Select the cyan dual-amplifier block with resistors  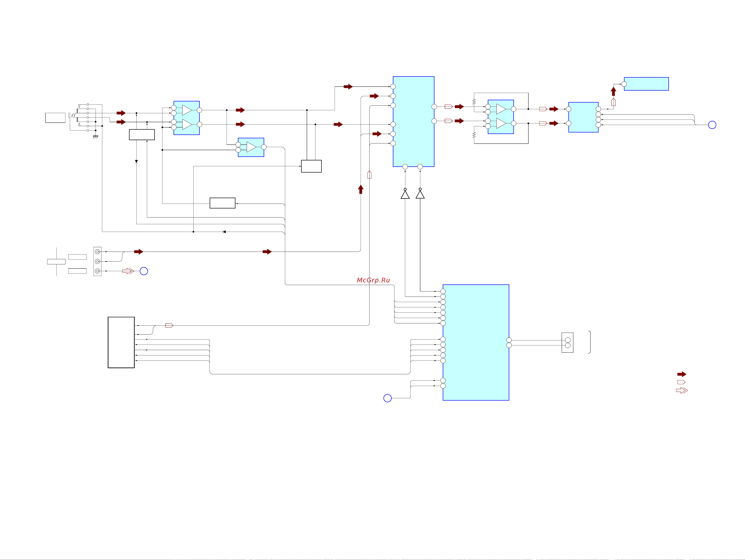(x=501, y=117)
